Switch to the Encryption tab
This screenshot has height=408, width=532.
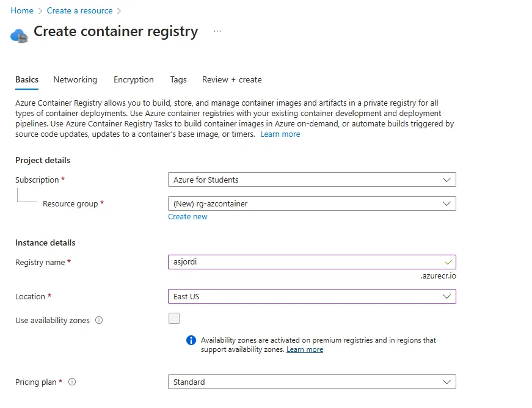coord(134,79)
